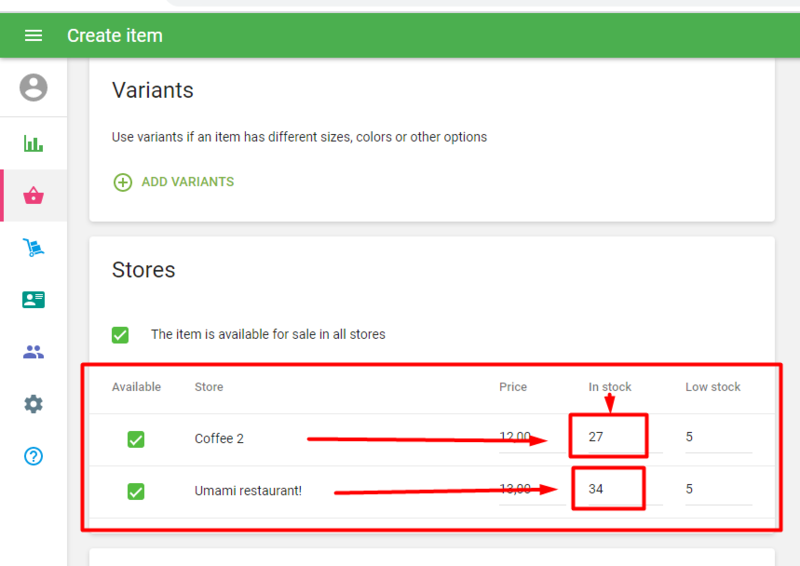The image size is (800, 566).
Task: Open the Reports bar chart icon
Action: click(33, 144)
